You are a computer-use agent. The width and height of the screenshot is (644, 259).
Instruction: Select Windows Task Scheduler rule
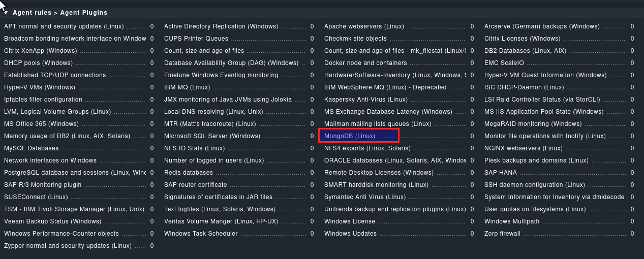click(x=201, y=234)
